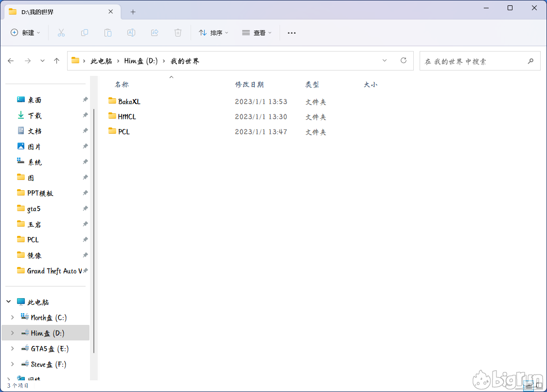Screen dimensions: 547x392
Task: Click the Copy icon in toolbar
Action: 85,33
